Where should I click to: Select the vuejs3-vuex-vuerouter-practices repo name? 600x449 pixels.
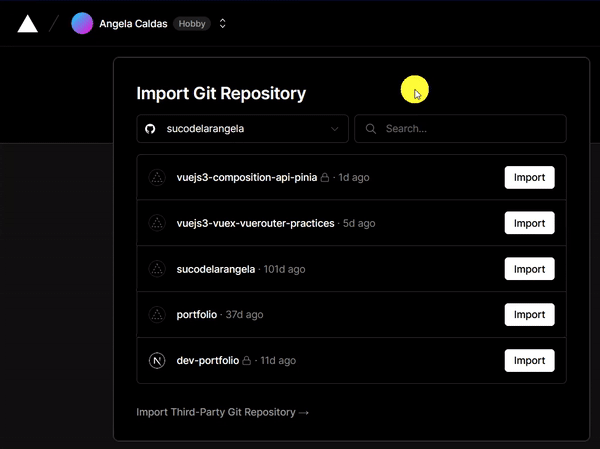[x=255, y=223]
